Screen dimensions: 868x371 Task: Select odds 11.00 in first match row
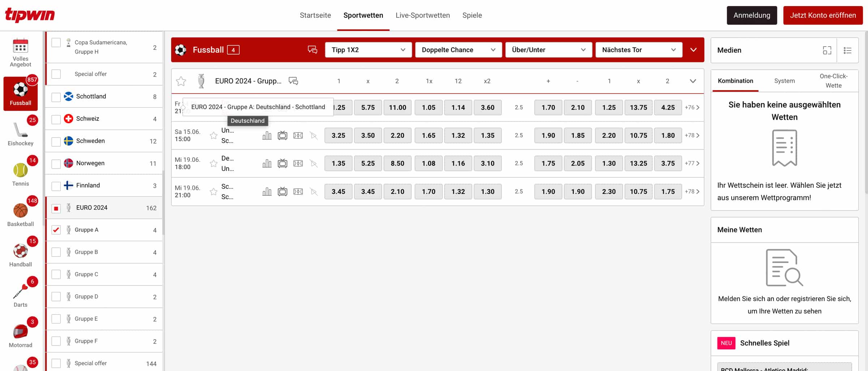pos(397,107)
